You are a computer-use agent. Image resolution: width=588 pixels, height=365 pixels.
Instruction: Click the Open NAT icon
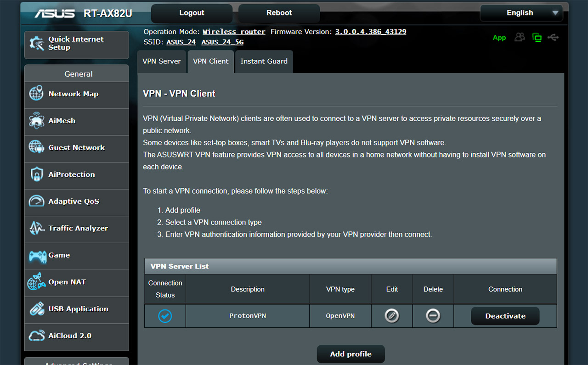[x=37, y=282]
